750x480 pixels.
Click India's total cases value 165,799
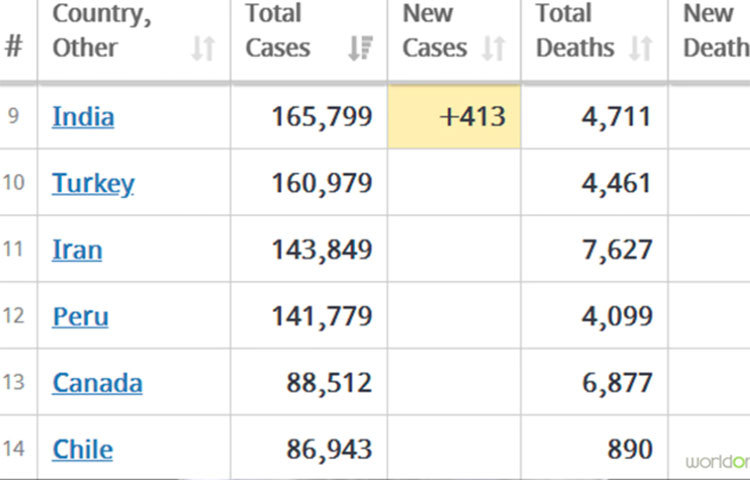click(x=321, y=117)
